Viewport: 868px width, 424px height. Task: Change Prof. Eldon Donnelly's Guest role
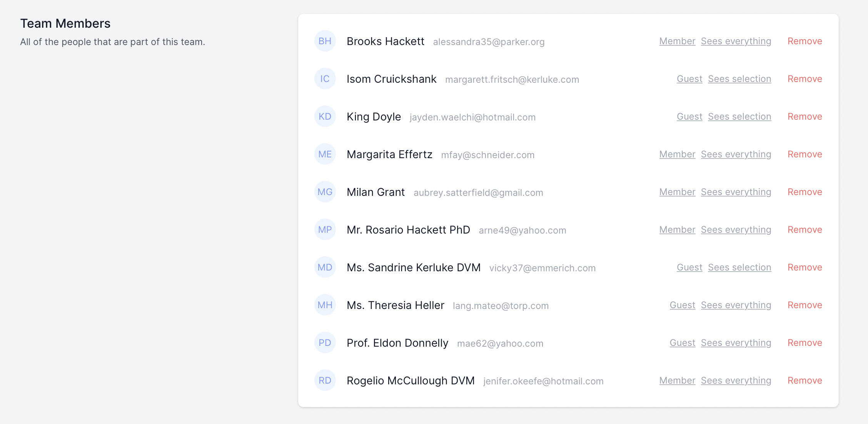click(683, 343)
